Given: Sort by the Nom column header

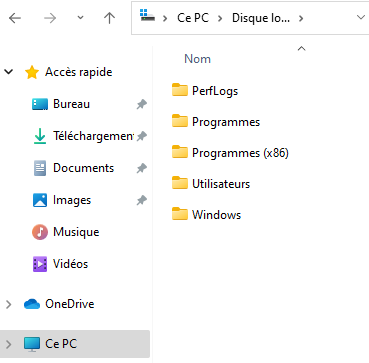Looking at the screenshot, I should coord(197,59).
